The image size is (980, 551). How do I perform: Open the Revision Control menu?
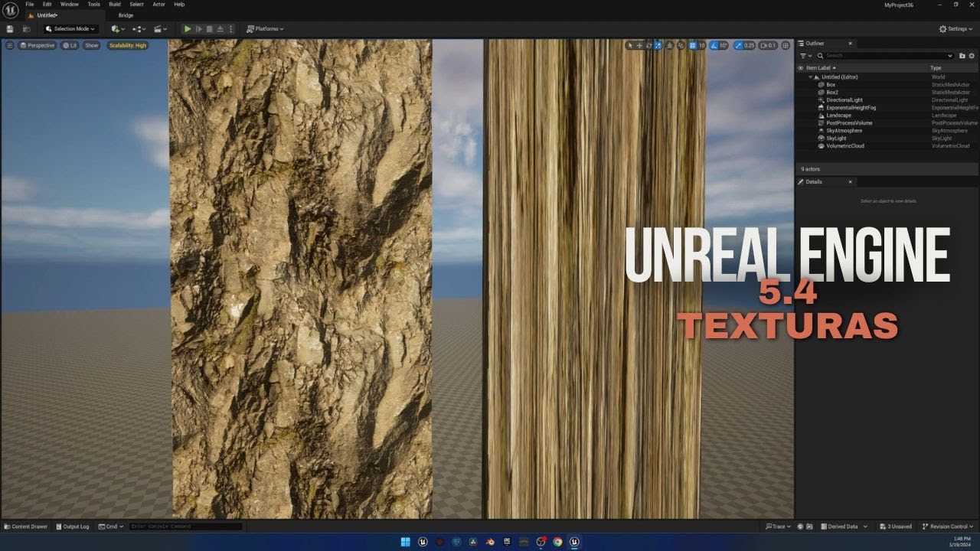pos(948,527)
